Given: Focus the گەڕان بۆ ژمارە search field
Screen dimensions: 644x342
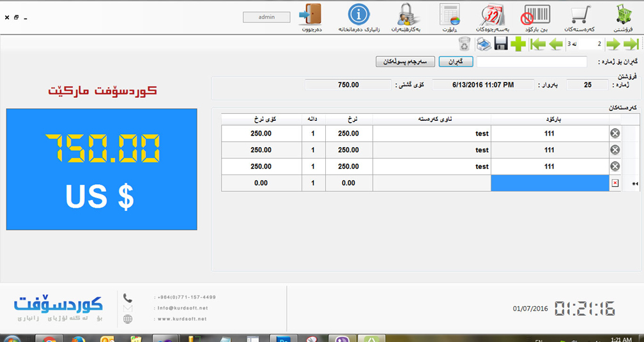Looking at the screenshot, I should coord(532,61).
